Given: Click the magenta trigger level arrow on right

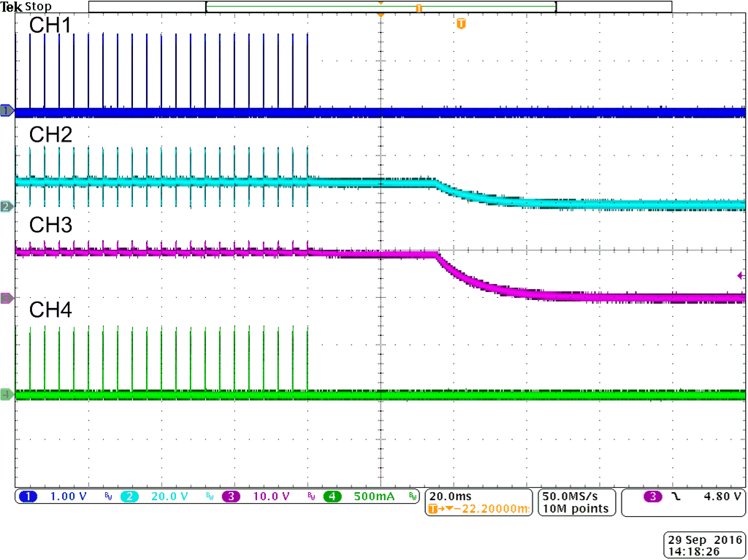Looking at the screenshot, I should coord(740,275).
